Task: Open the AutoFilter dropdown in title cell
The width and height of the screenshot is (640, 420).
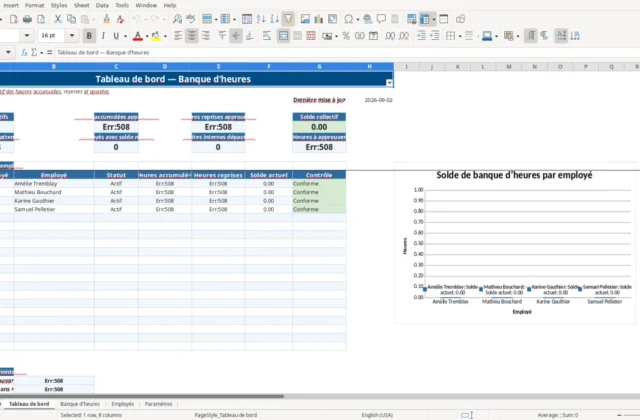Action: [x=389, y=83]
